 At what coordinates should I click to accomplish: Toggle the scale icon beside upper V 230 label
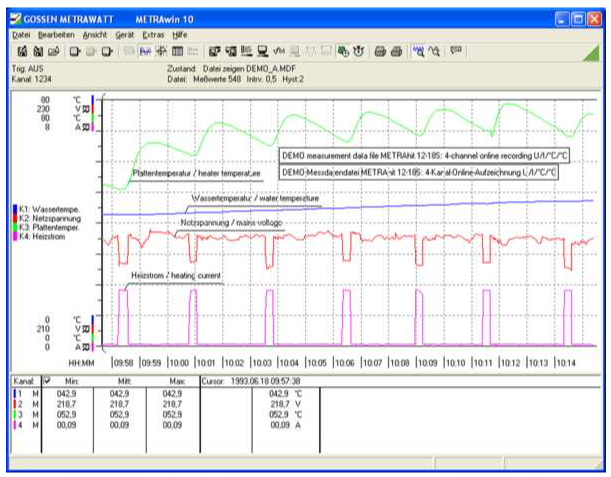86,109
